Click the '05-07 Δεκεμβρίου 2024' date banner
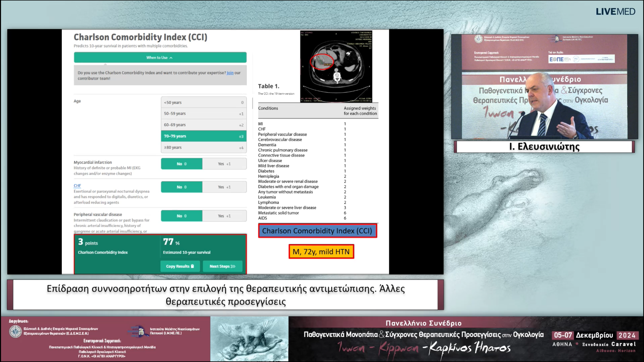644x362 pixels. tap(595, 335)
